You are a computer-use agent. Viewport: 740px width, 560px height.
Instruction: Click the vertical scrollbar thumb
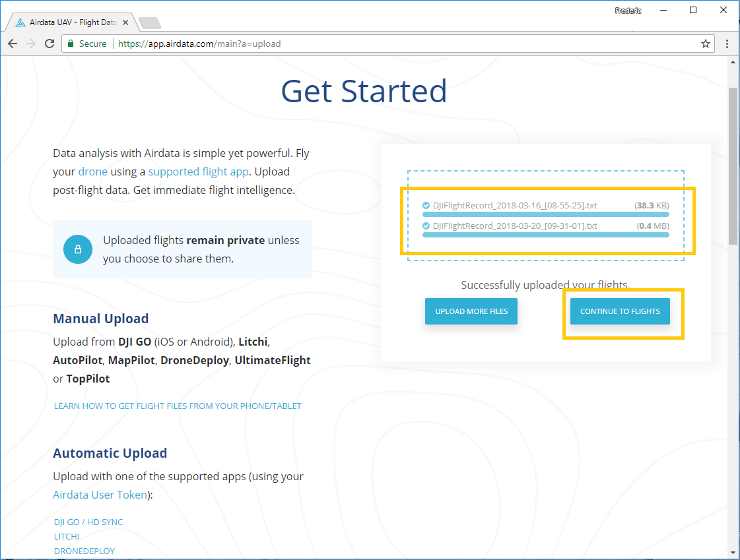[733, 166]
